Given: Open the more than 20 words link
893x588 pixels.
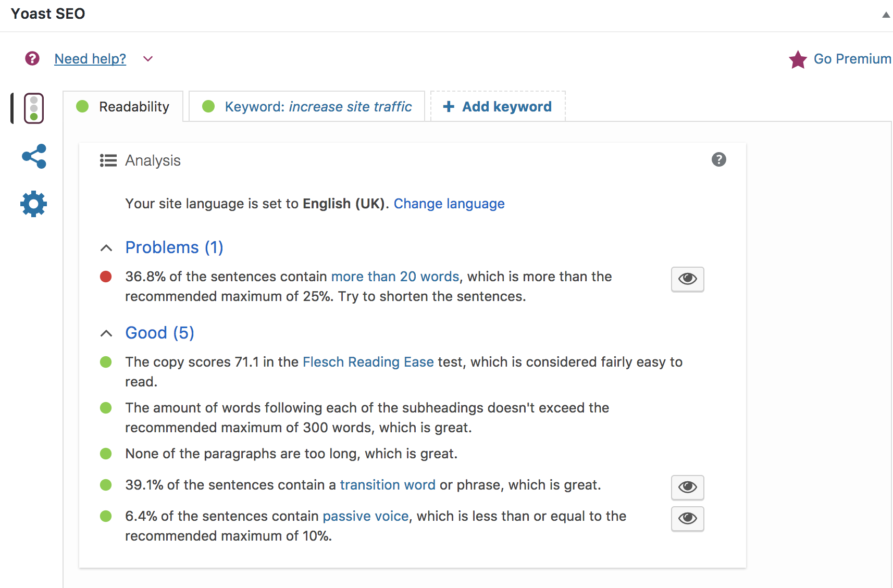Looking at the screenshot, I should point(395,277).
